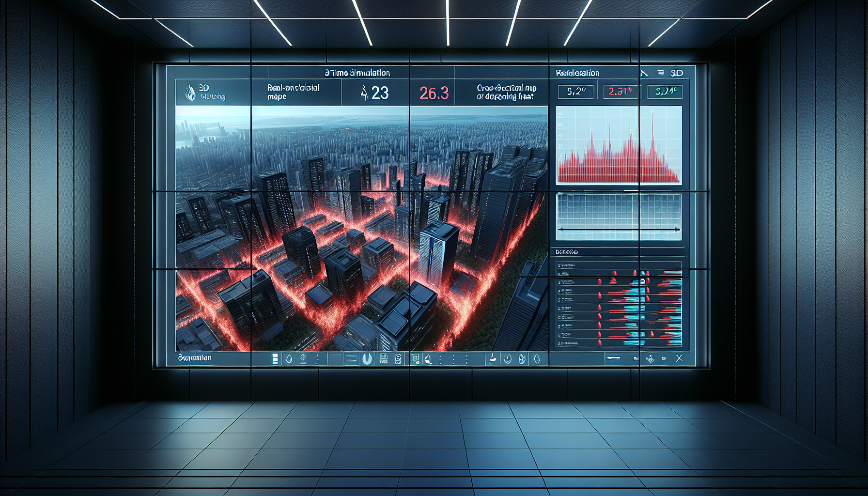This screenshot has height=496, width=868.
Task: Expand the caret arrow next to top-right header
Action: coord(644,74)
